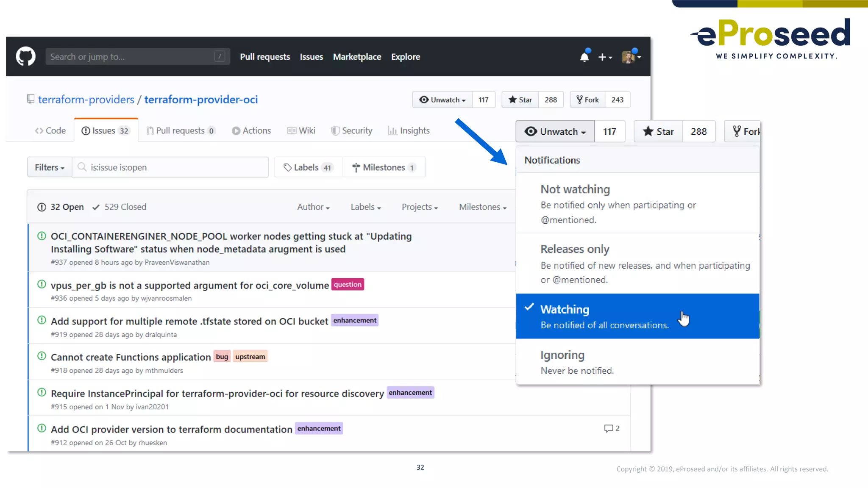Click the question label
Viewport: 868px width, 488px height.
(348, 284)
